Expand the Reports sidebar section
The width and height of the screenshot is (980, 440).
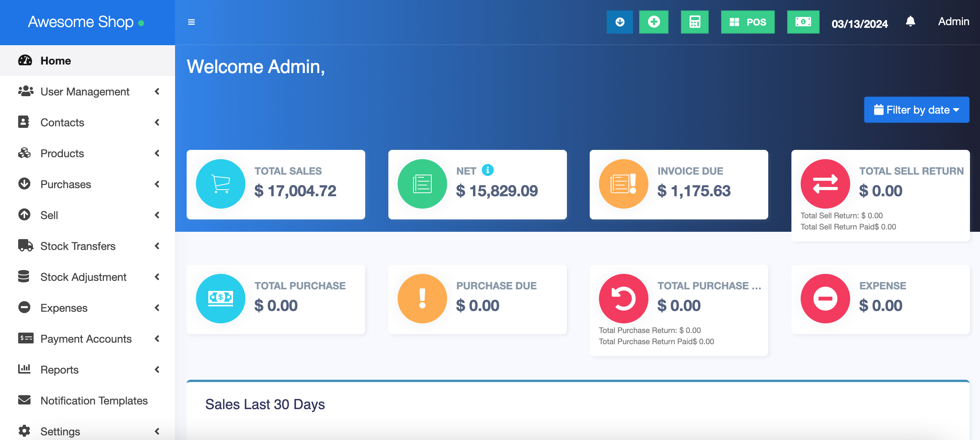pyautogui.click(x=60, y=370)
